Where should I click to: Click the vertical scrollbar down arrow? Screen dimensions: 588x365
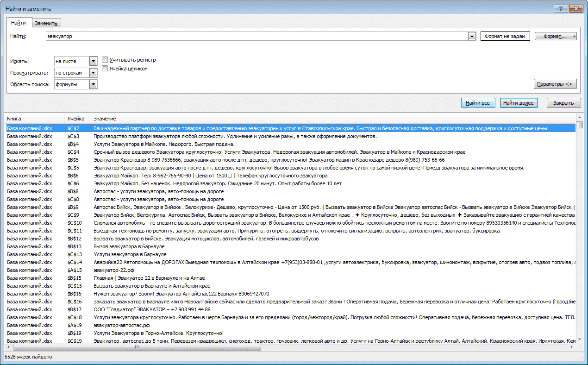pos(580,340)
